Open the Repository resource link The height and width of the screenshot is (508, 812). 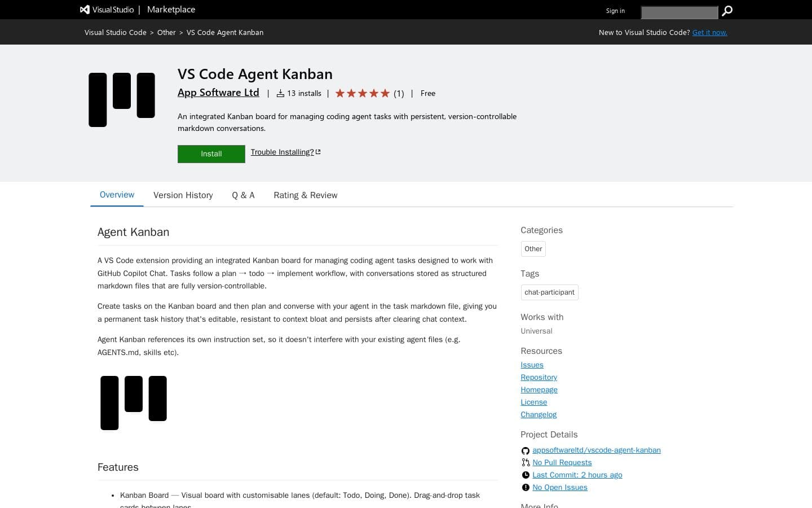click(539, 378)
